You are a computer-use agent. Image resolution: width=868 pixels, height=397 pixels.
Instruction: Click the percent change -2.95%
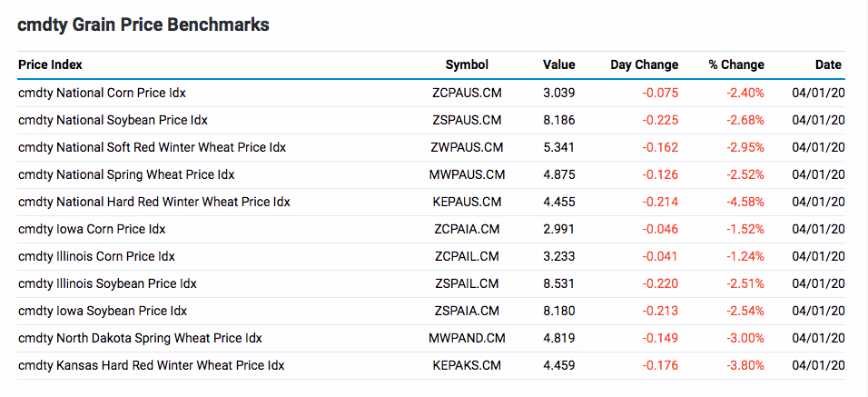(x=745, y=147)
